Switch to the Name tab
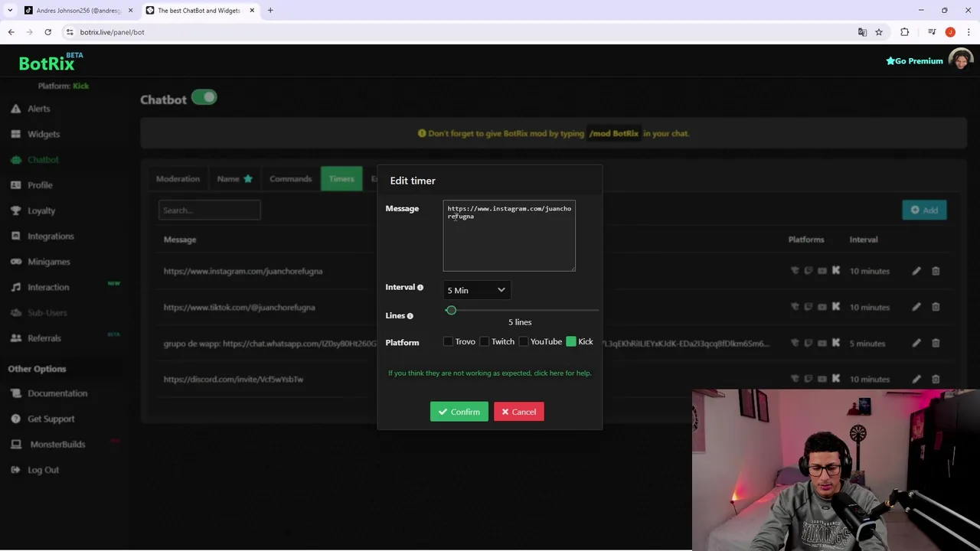Screen dimensions: 980x551 click(x=234, y=179)
